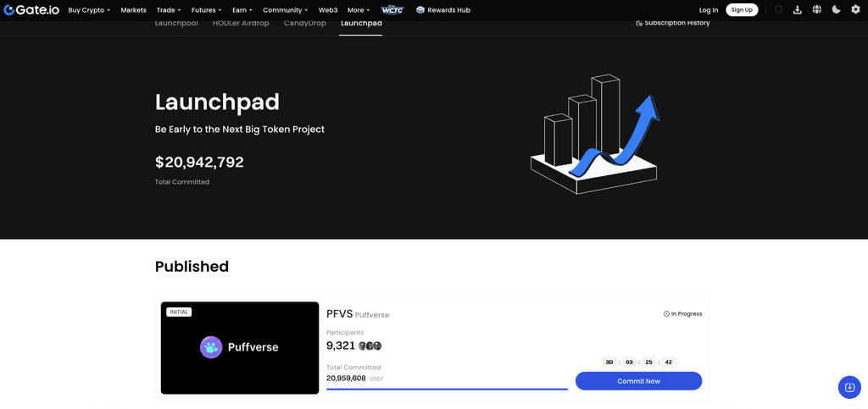This screenshot has width=868, height=409.
Task: Click the download app icon
Action: click(798, 10)
